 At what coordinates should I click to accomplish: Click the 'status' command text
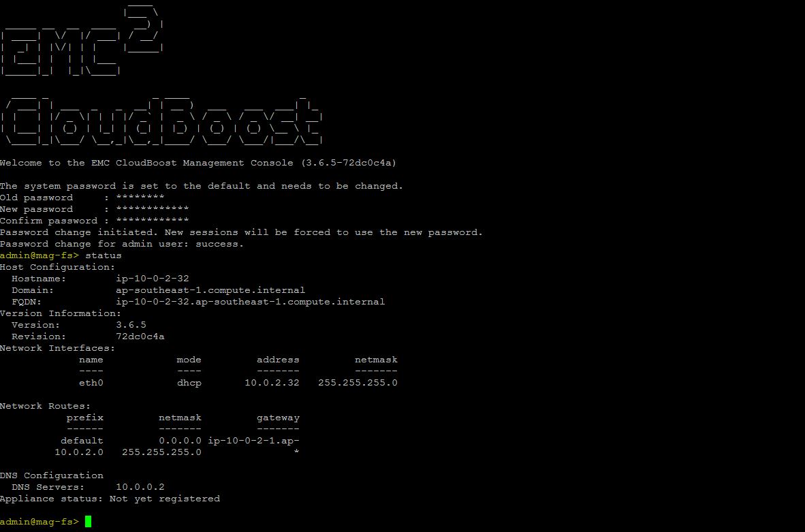coord(104,255)
